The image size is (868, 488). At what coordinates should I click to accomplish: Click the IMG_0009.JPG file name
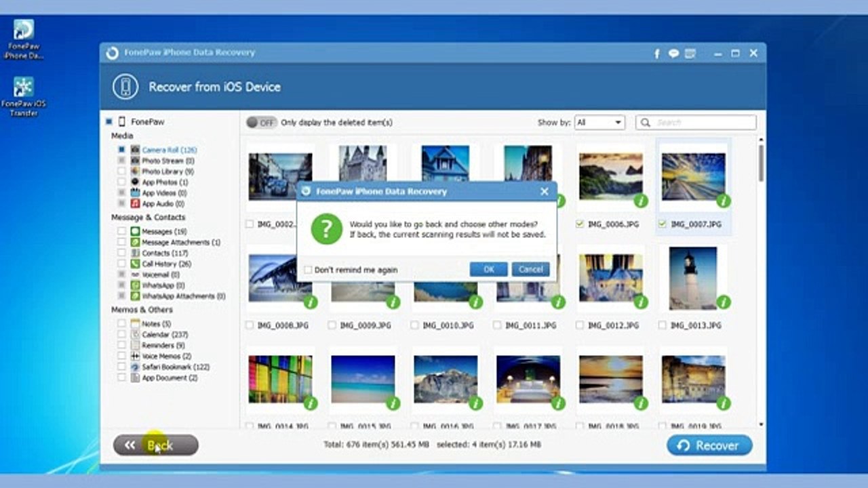366,325
